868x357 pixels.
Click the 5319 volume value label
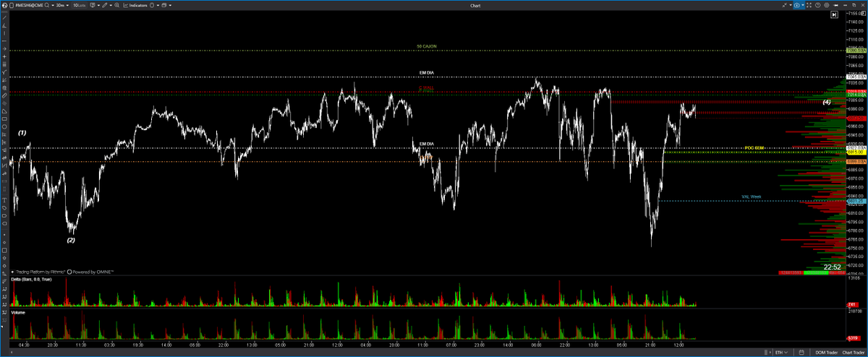[x=853, y=337]
